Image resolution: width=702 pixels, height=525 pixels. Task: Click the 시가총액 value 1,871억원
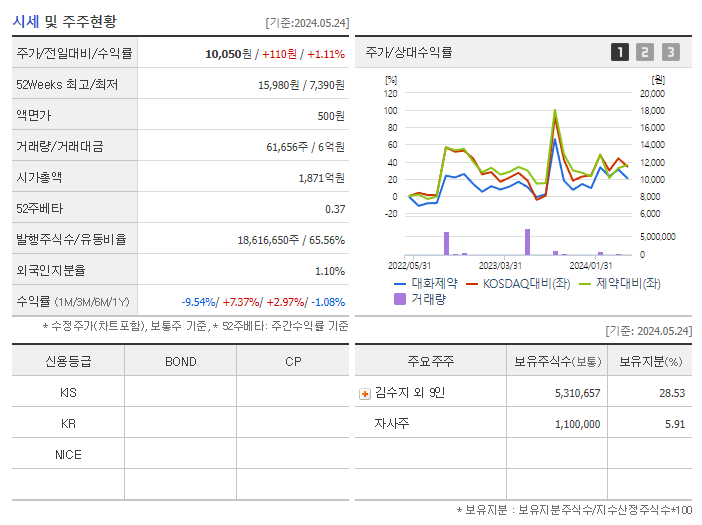[x=321, y=178]
